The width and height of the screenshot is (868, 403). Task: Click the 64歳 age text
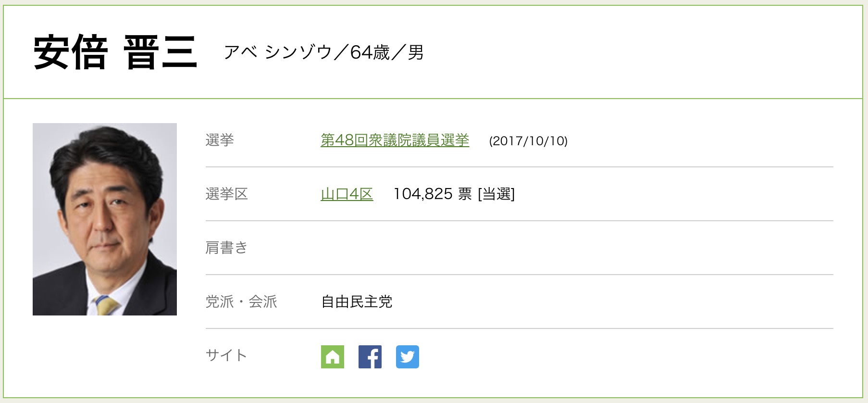coord(370,52)
